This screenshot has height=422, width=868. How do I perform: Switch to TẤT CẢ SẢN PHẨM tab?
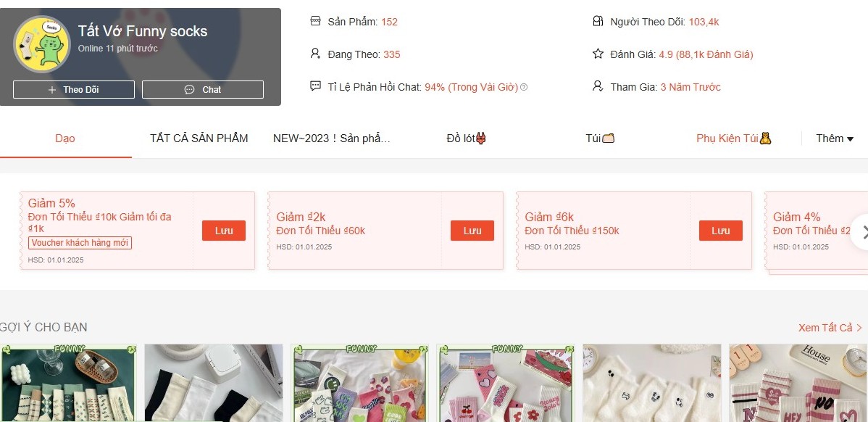(x=199, y=138)
